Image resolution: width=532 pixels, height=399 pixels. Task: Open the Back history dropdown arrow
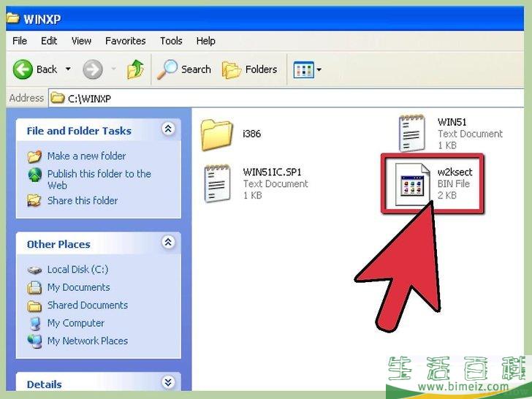[x=68, y=69]
